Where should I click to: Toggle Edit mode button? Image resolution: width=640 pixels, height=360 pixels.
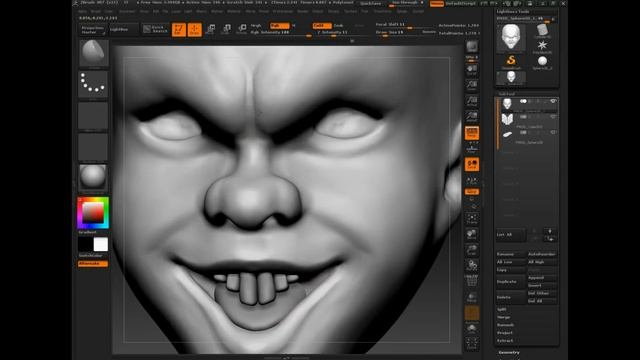tap(179, 29)
